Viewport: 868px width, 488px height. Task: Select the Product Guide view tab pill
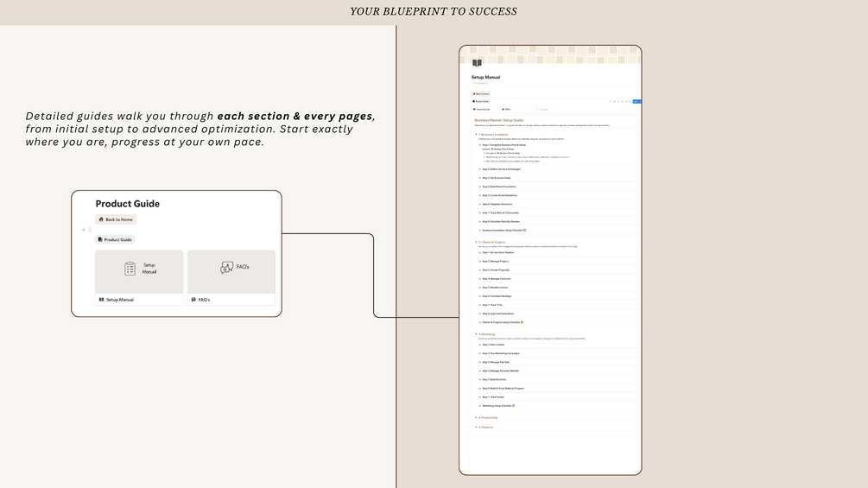115,239
